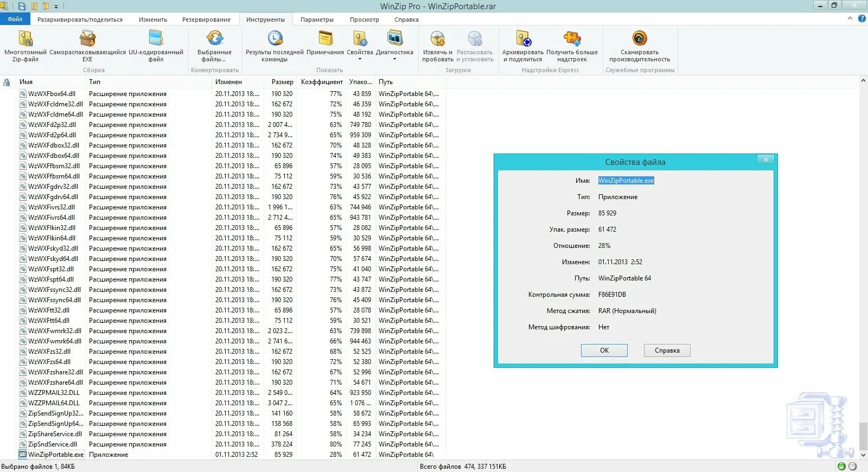The height and width of the screenshot is (472, 868).
Task: Click the save icon in quick access toolbar
Action: (x=22, y=7)
